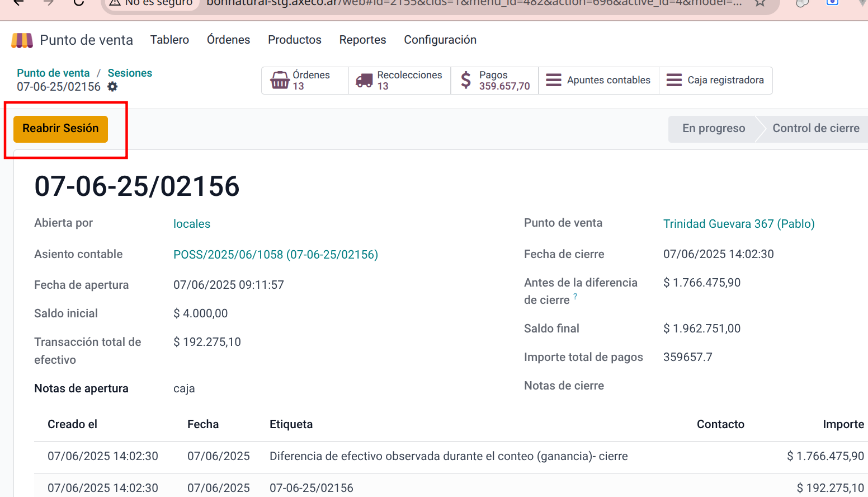This screenshot has height=497, width=868.
Task: Click the Apuntes contables list icon
Action: point(553,81)
